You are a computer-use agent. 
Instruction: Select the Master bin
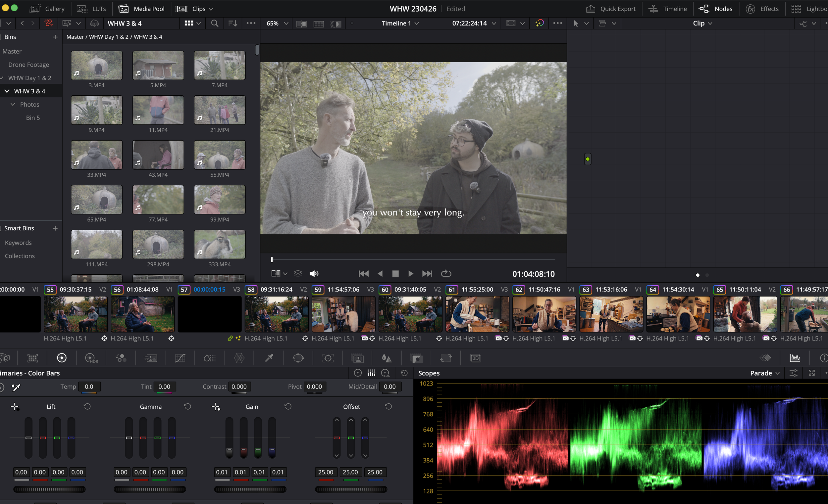tap(12, 51)
